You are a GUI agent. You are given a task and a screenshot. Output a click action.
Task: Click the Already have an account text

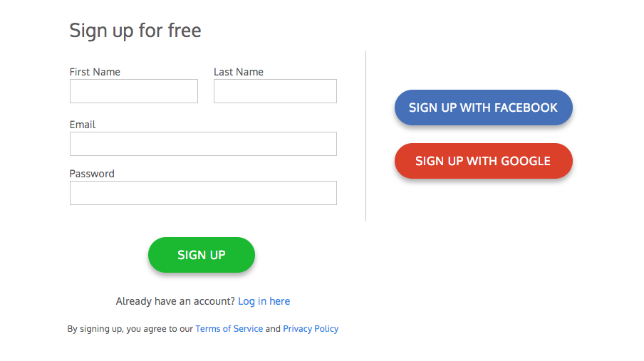175,301
